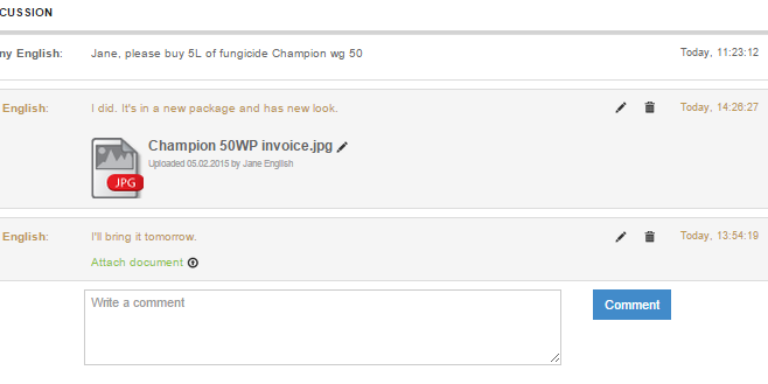Image resolution: width=768 pixels, height=384 pixels.
Task: Post using the blue Comment button
Action: [x=632, y=305]
